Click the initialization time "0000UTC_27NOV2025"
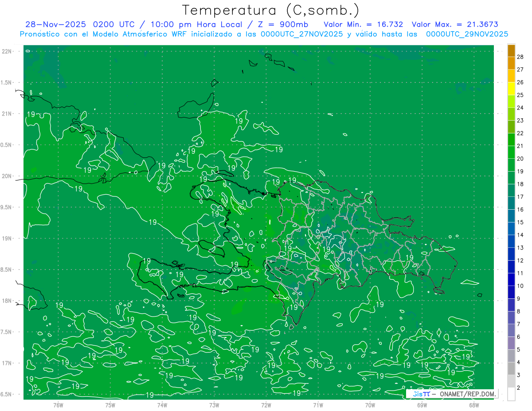Image resolution: width=532 pixels, height=411 pixels. point(302,34)
